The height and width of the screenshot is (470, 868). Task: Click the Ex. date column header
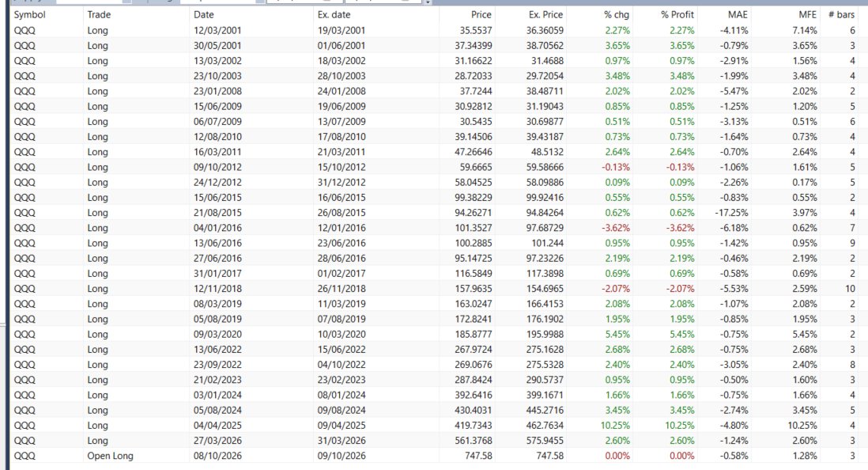click(334, 15)
